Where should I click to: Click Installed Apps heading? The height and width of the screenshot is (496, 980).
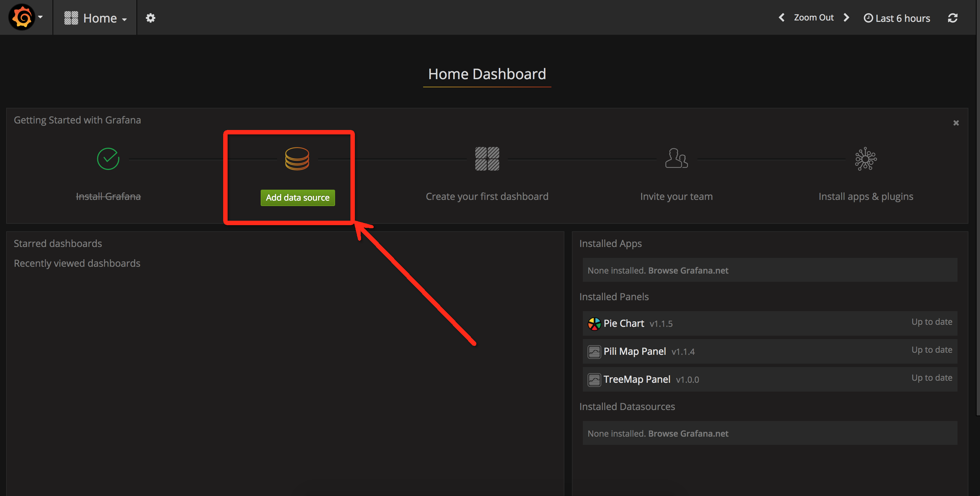tap(610, 244)
